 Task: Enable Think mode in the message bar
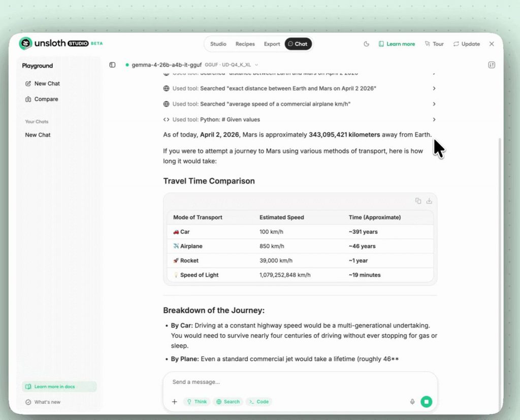point(197,401)
